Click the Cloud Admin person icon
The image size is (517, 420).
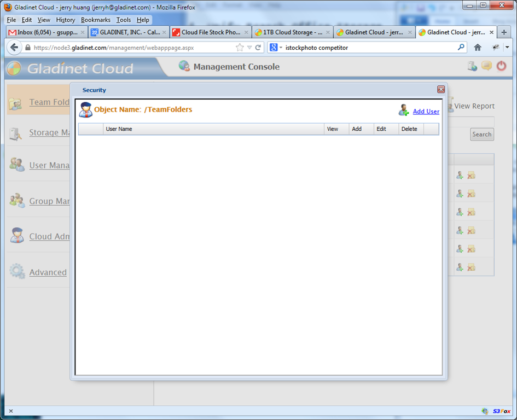(x=17, y=235)
